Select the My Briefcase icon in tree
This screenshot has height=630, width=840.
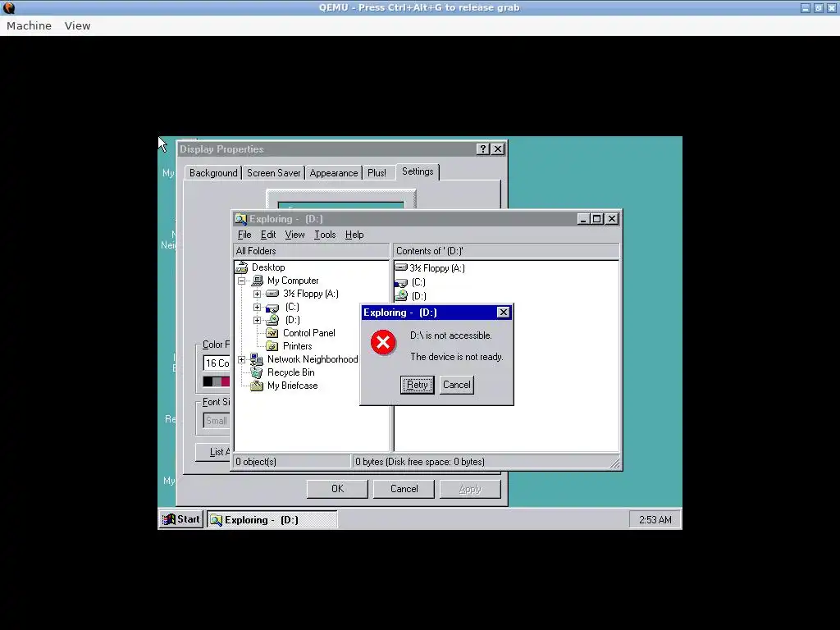point(257,386)
